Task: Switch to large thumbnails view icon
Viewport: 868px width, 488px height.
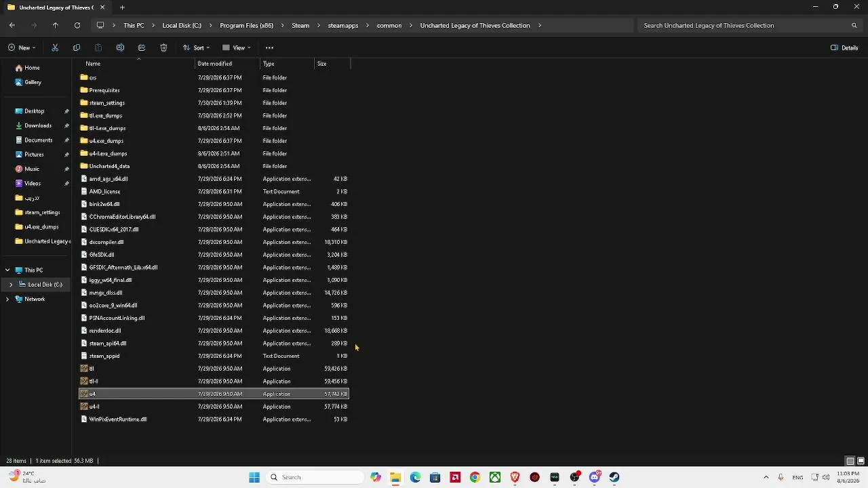Action: tap(860, 461)
